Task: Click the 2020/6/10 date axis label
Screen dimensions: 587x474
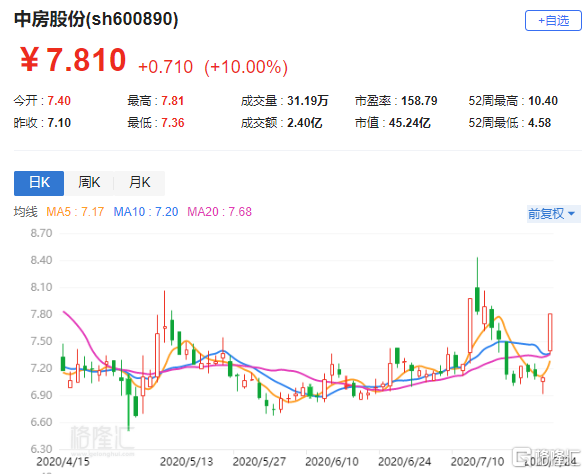Action: coord(332,462)
